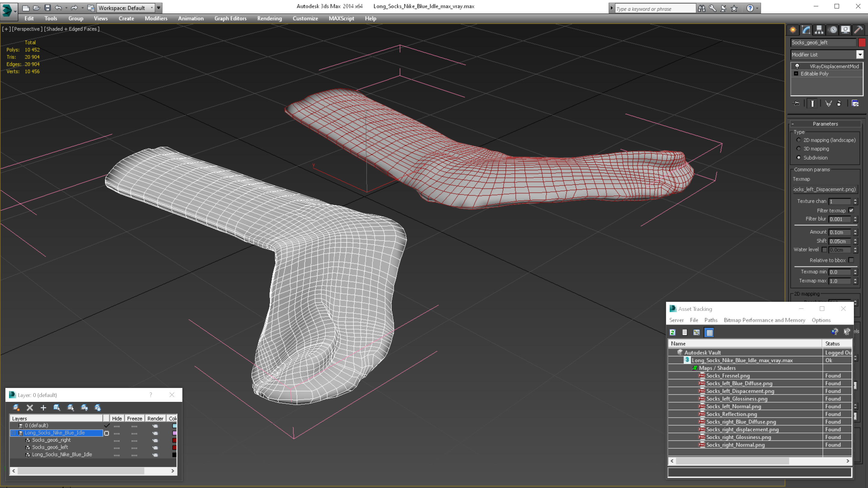Screen dimensions: 868x488
Task: Open the Modify command panel tab
Action: 806,30
